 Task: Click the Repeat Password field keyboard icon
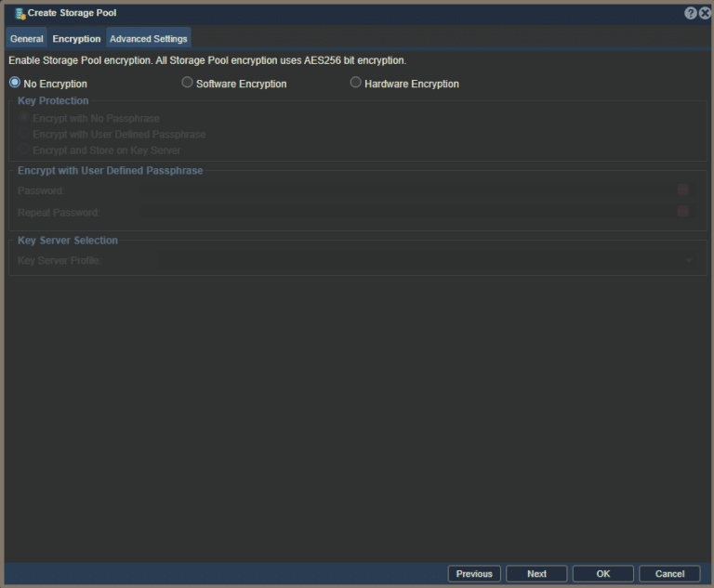[x=682, y=212]
